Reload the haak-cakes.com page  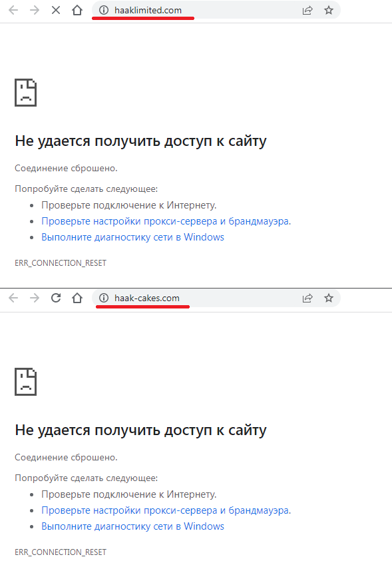pos(56,298)
